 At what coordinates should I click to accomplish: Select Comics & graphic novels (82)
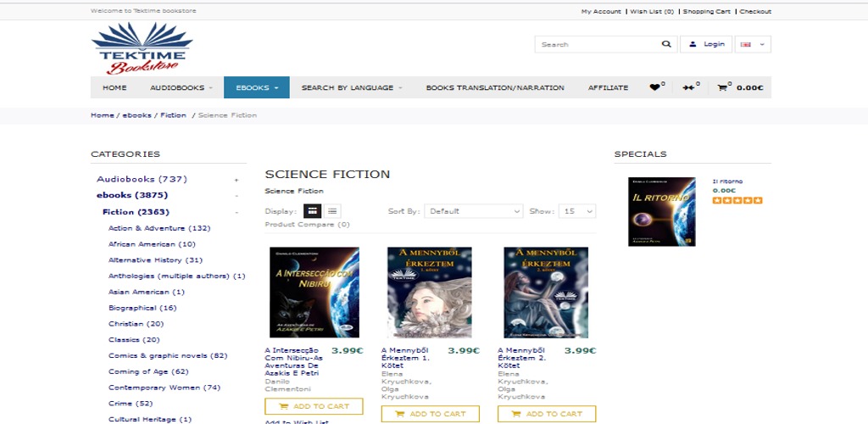[168, 356]
